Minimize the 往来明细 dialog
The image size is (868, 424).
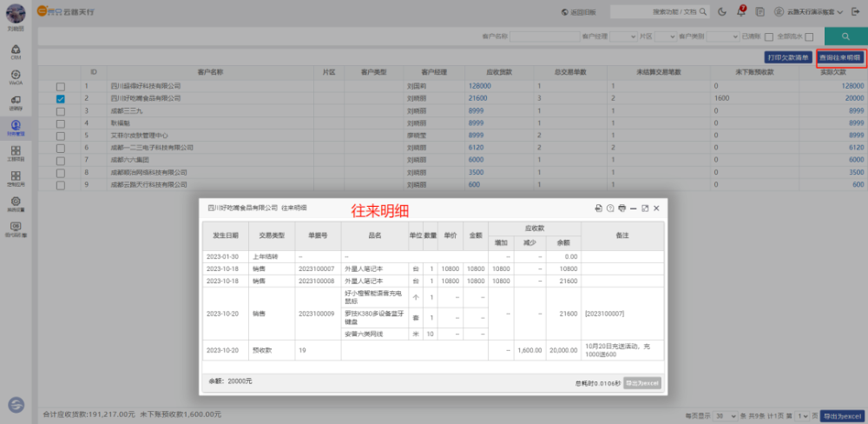tap(634, 208)
